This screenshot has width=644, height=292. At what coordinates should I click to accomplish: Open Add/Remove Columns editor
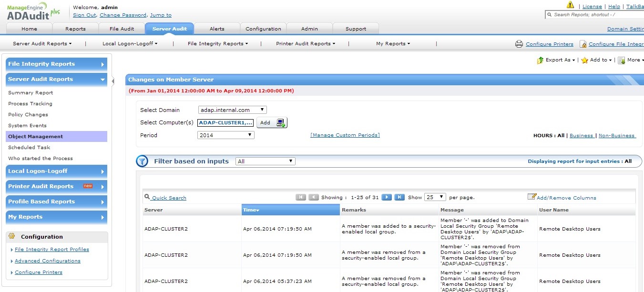[x=562, y=197]
